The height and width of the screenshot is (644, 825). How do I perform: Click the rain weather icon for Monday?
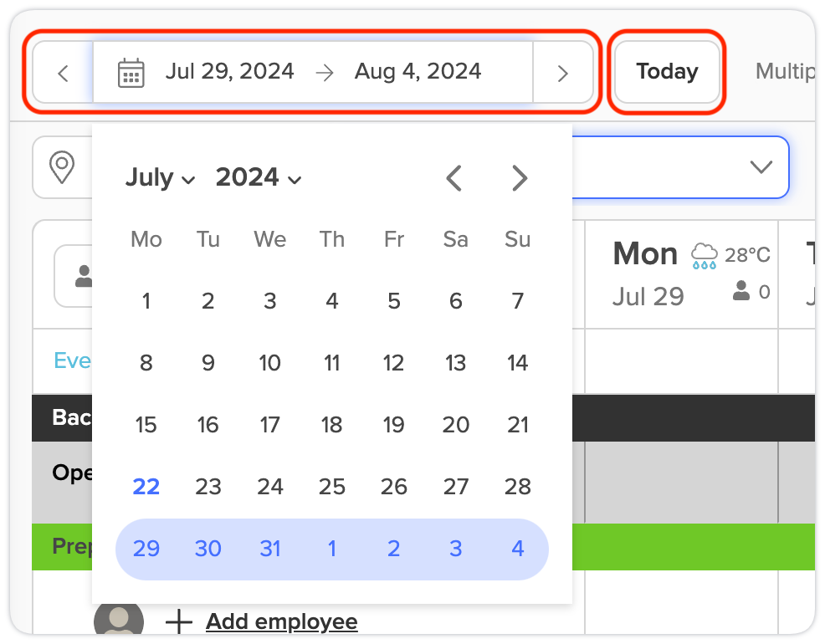click(704, 256)
